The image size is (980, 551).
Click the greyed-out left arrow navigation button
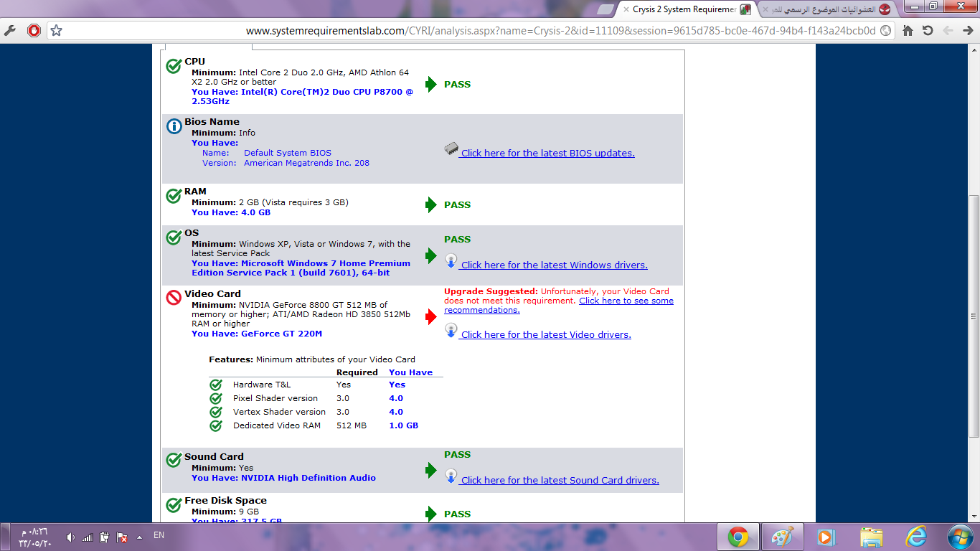(x=948, y=31)
